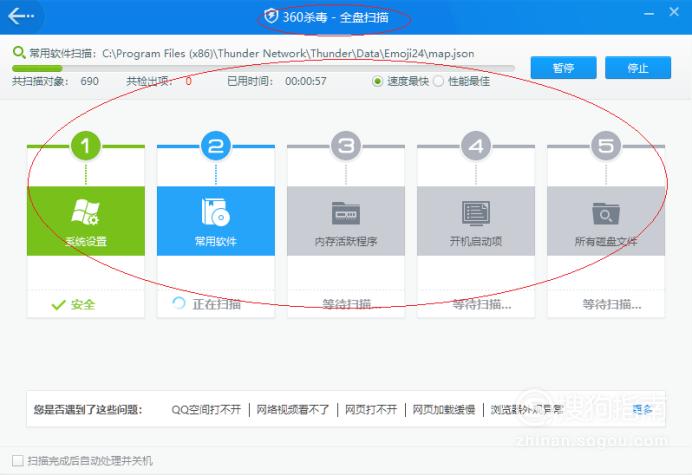The image size is (692, 475).
Task: Open the 内存活跃程序 memory folder icon
Action: [346, 213]
